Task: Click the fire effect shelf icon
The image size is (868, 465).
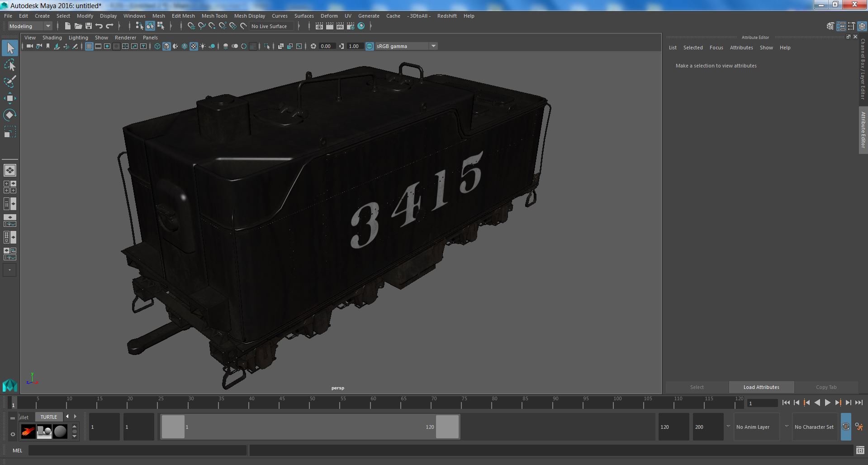Action: pos(28,431)
